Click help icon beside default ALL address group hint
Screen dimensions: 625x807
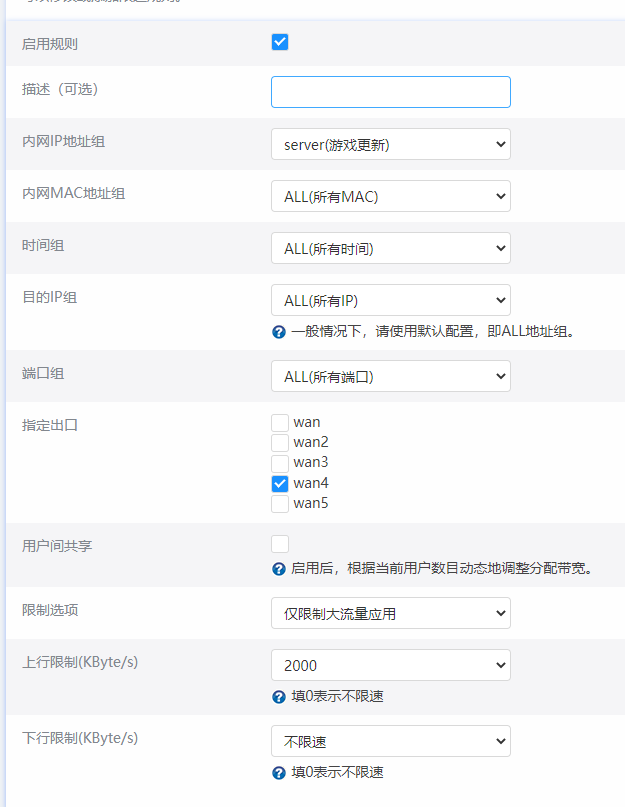point(279,332)
